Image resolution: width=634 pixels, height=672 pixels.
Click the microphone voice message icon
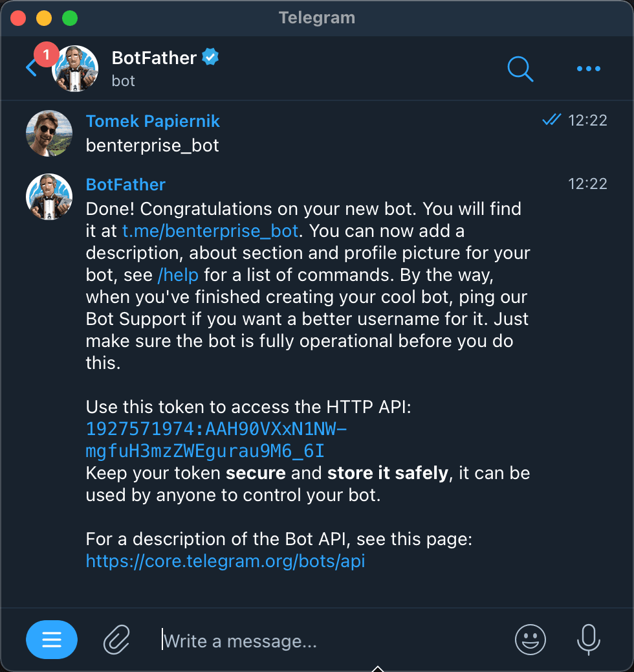[588, 640]
